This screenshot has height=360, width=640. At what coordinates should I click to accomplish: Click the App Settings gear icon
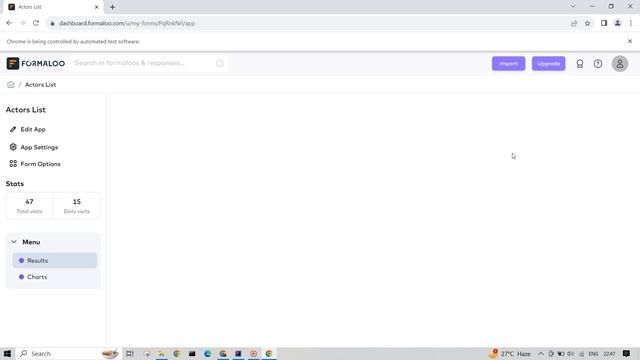[x=13, y=147]
